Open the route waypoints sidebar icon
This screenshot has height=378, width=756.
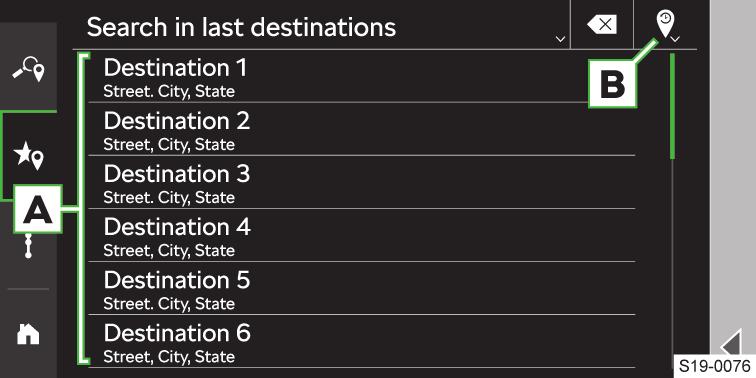coord(28,246)
